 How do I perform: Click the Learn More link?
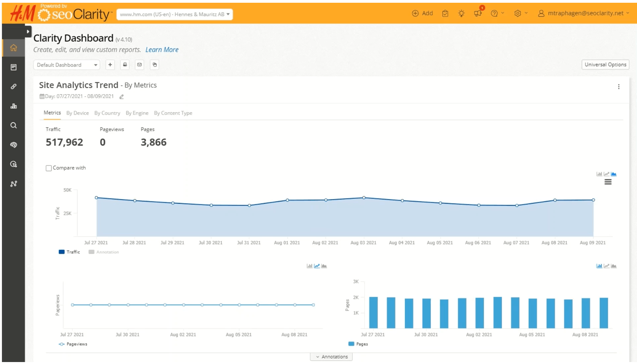point(162,49)
